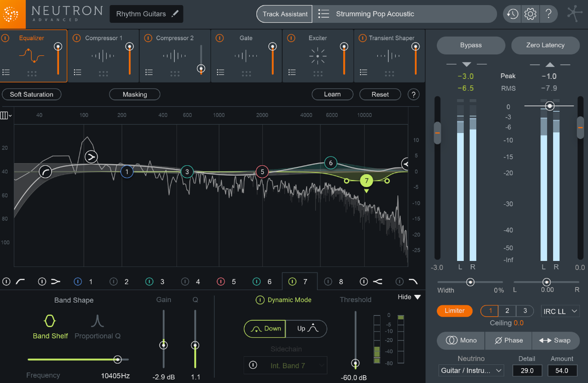Image resolution: width=588 pixels, height=383 pixels.
Task: Enable Zero Latency button
Action: tap(545, 45)
